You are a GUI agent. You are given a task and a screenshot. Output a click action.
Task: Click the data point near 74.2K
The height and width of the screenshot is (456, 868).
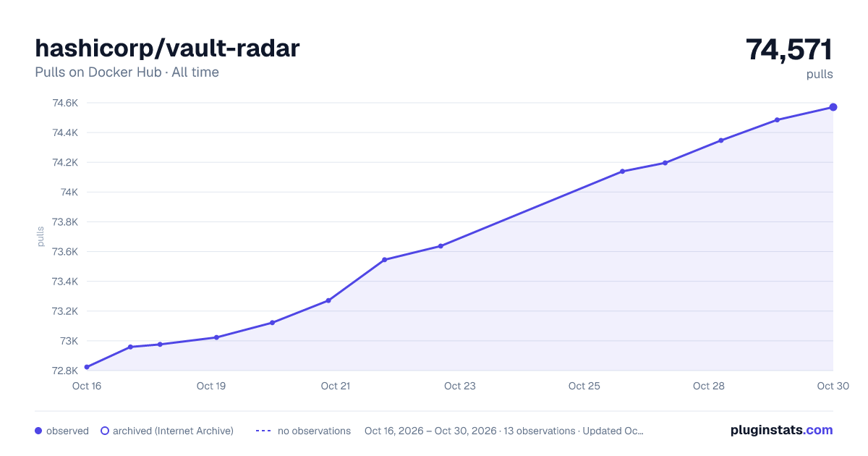665,163
